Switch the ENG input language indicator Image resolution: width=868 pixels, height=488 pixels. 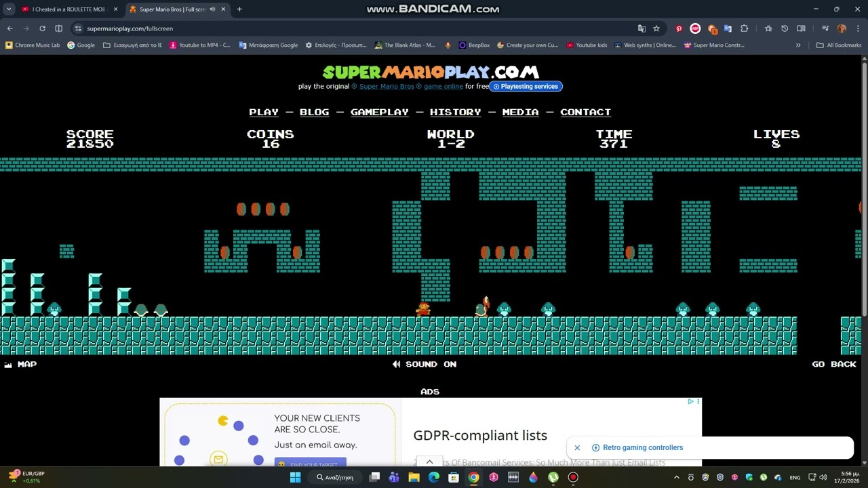795,477
